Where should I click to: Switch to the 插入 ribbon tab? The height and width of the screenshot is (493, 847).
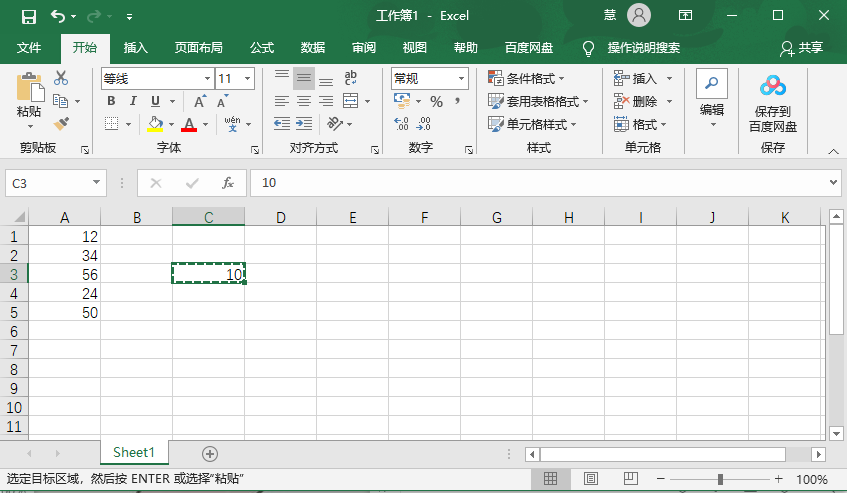point(135,47)
